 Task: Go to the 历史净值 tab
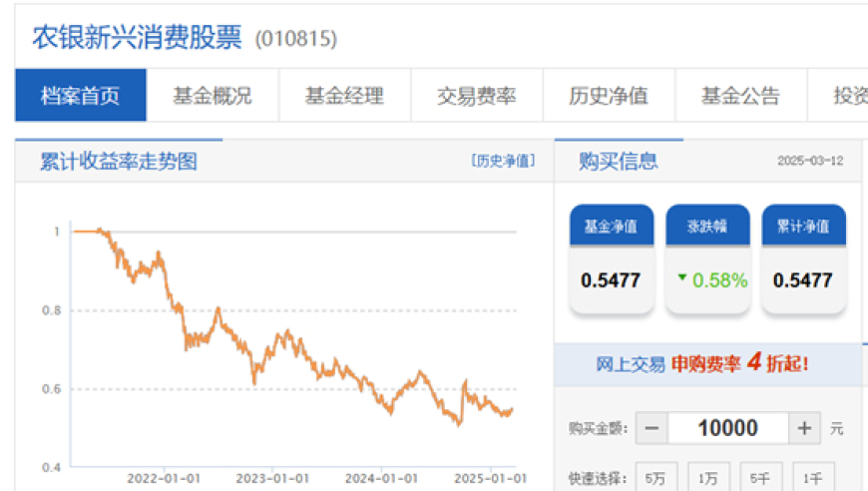click(x=609, y=95)
